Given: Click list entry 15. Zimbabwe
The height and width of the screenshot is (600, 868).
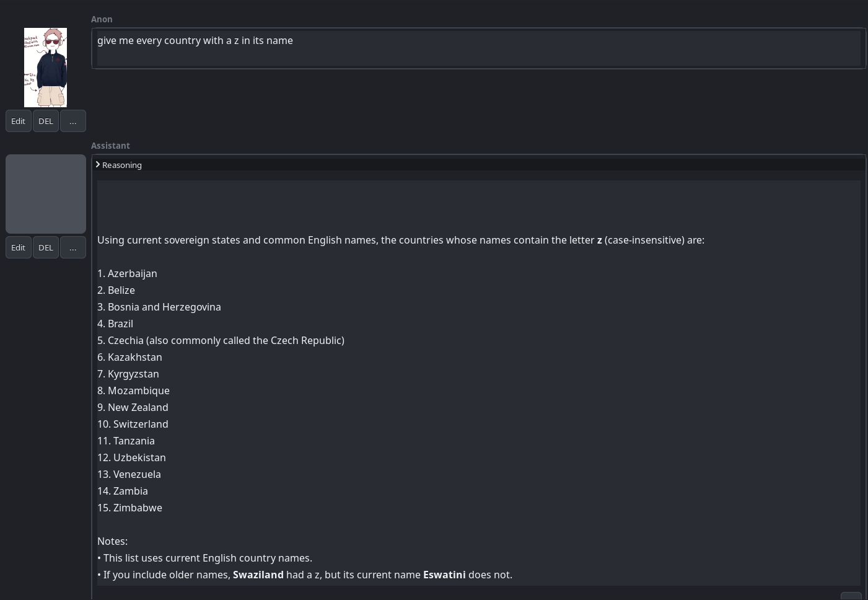Looking at the screenshot, I should [129, 508].
